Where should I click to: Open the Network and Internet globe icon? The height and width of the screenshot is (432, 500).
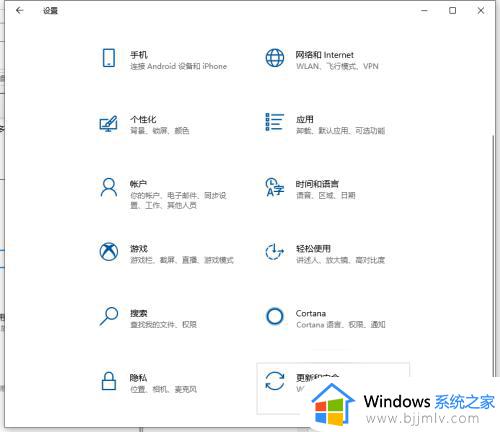(x=275, y=58)
